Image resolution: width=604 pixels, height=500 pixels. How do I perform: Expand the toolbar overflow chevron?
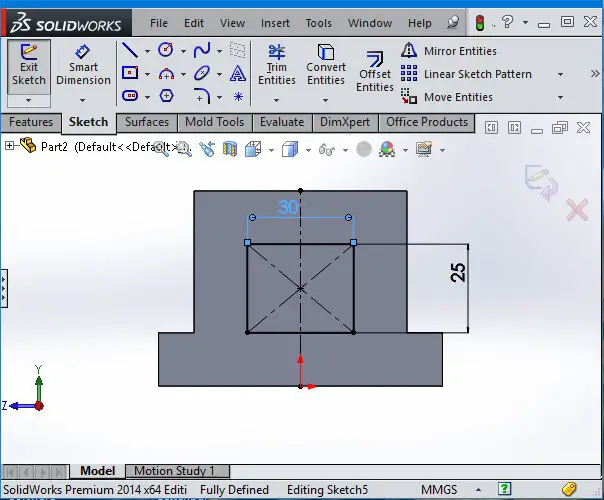click(595, 74)
